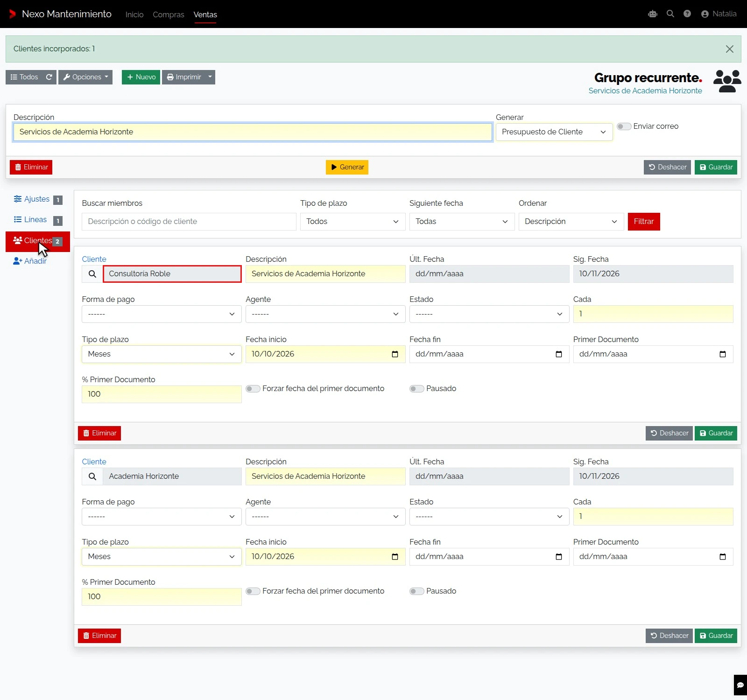Open the Generar document type dropdown

[554, 132]
